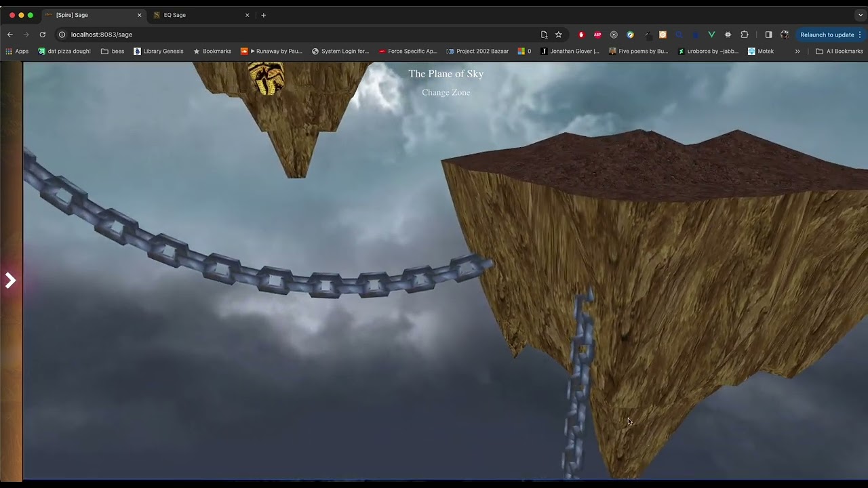Go forward to next page
Viewport: 868px width, 488px height.
26,35
